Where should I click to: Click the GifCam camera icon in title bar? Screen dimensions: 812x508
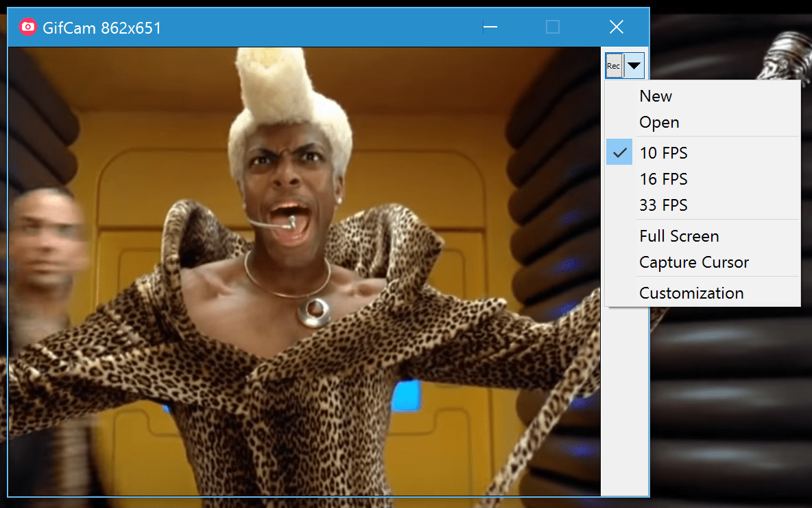coord(28,27)
